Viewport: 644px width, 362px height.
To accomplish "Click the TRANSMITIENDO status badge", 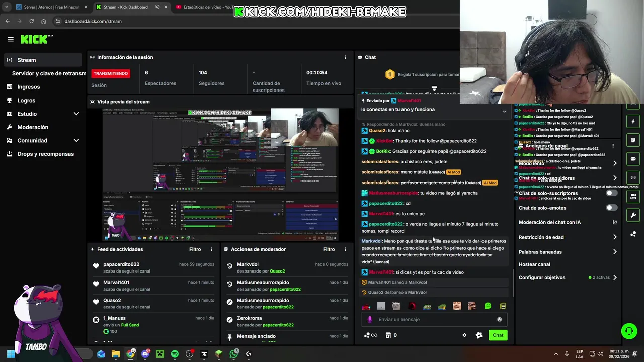I will [111, 73].
